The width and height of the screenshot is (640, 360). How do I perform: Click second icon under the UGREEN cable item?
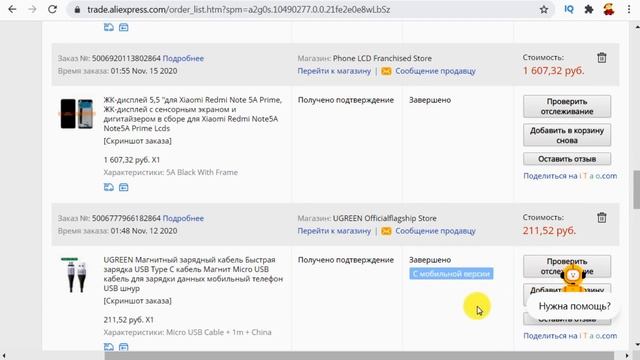coord(123,347)
